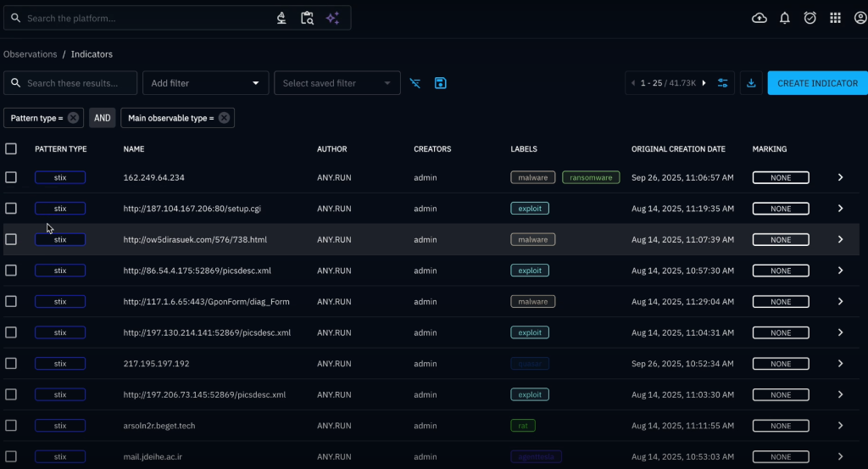Sort by AUTHOR column header
Image resolution: width=868 pixels, height=469 pixels.
(332, 149)
